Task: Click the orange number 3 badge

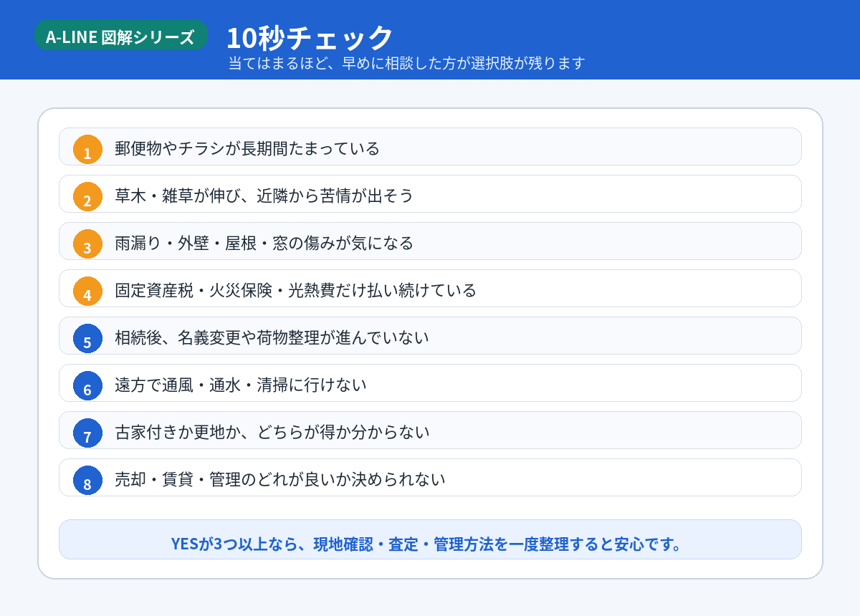Action: (x=87, y=244)
